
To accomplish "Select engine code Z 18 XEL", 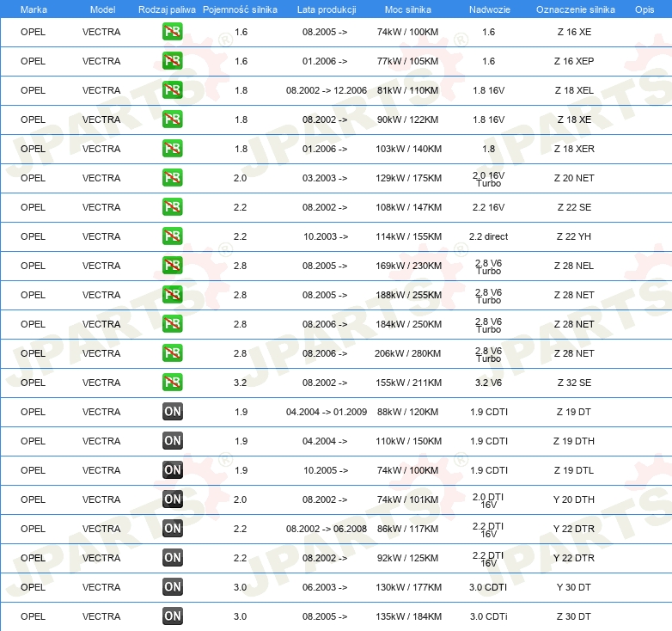I will 574,90.
